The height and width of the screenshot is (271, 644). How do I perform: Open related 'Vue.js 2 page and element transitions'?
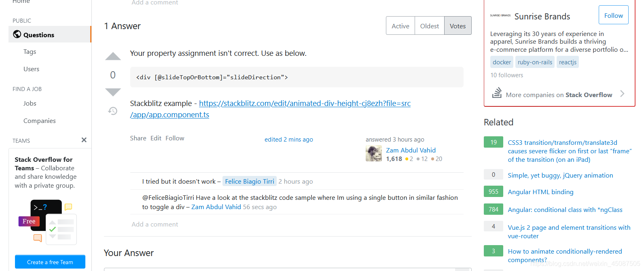pyautogui.click(x=569, y=232)
